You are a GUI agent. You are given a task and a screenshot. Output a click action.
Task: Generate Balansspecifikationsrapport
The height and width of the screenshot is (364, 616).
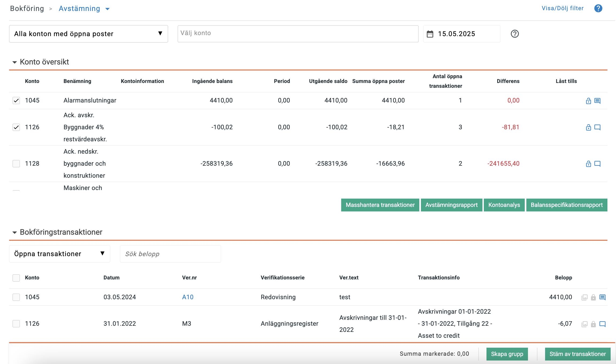pos(567,205)
